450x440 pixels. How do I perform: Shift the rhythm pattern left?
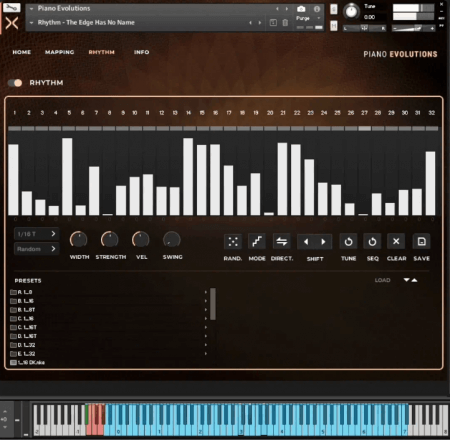(306, 242)
